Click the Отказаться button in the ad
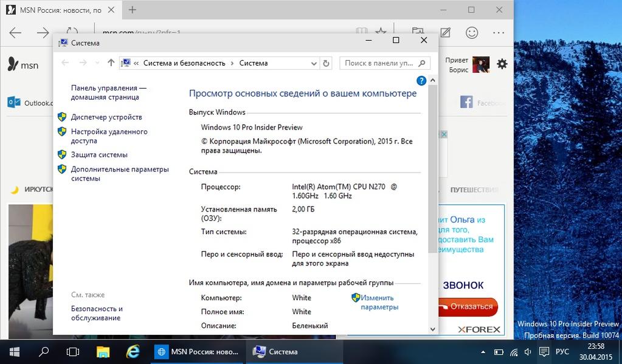This screenshot has height=364, width=622. click(x=468, y=306)
